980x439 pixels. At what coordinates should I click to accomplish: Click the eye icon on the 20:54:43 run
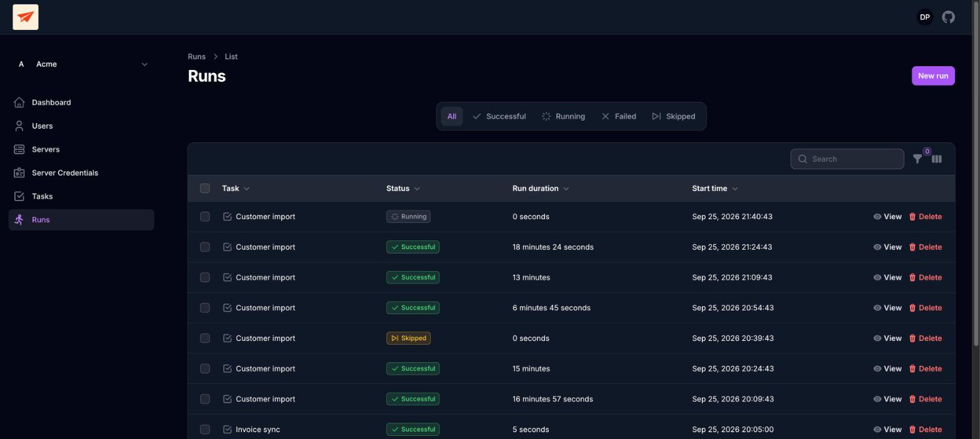point(877,308)
